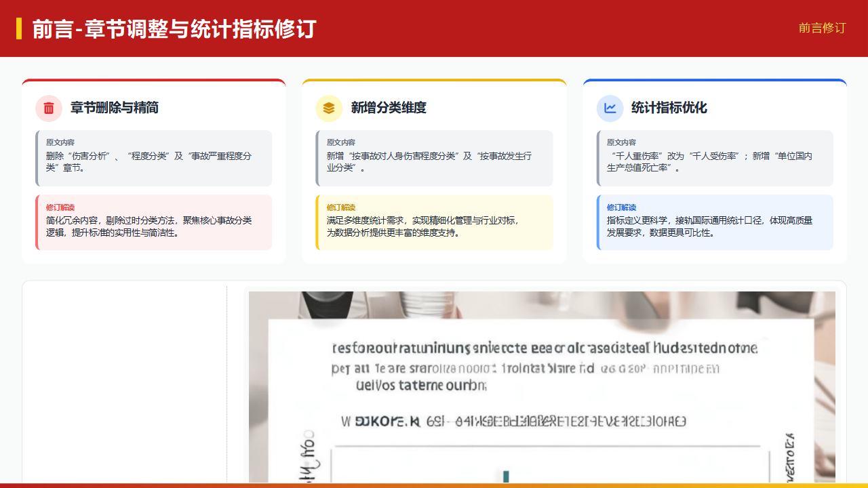Click the red 修订解读 label in first card

(x=60, y=207)
